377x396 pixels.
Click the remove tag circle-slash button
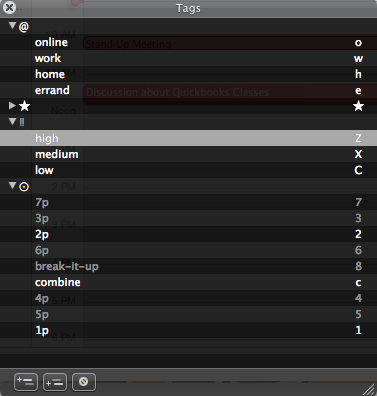click(84, 382)
